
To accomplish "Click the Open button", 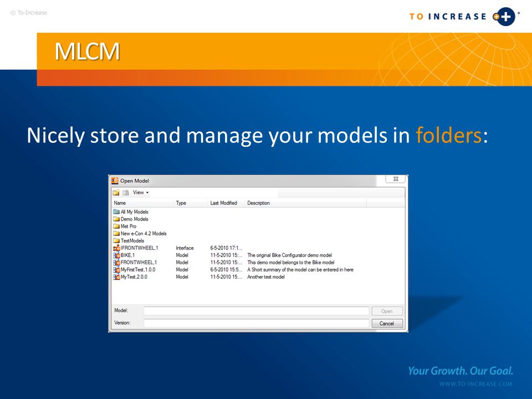I will click(x=387, y=311).
